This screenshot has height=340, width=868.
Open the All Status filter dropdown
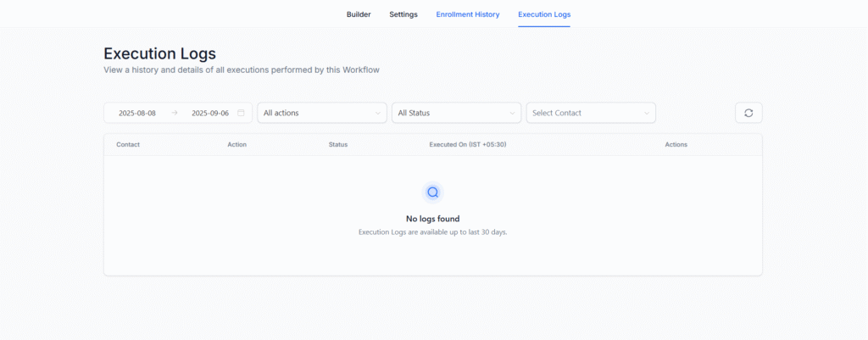pos(456,113)
